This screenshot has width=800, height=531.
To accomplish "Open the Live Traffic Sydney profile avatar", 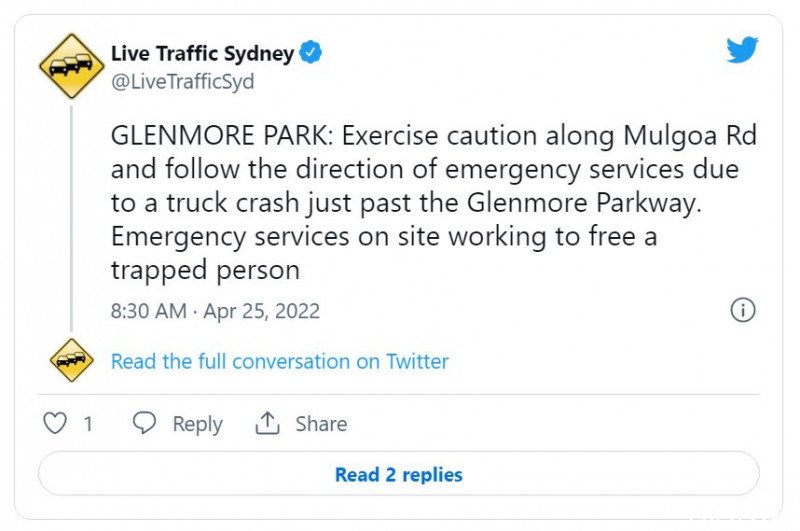I will click(x=72, y=66).
